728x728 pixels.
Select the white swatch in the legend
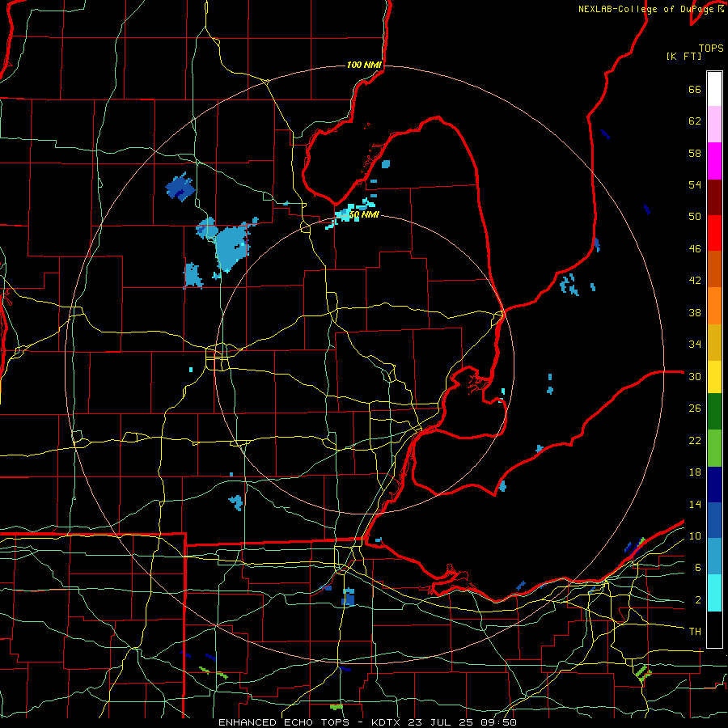tap(714, 89)
